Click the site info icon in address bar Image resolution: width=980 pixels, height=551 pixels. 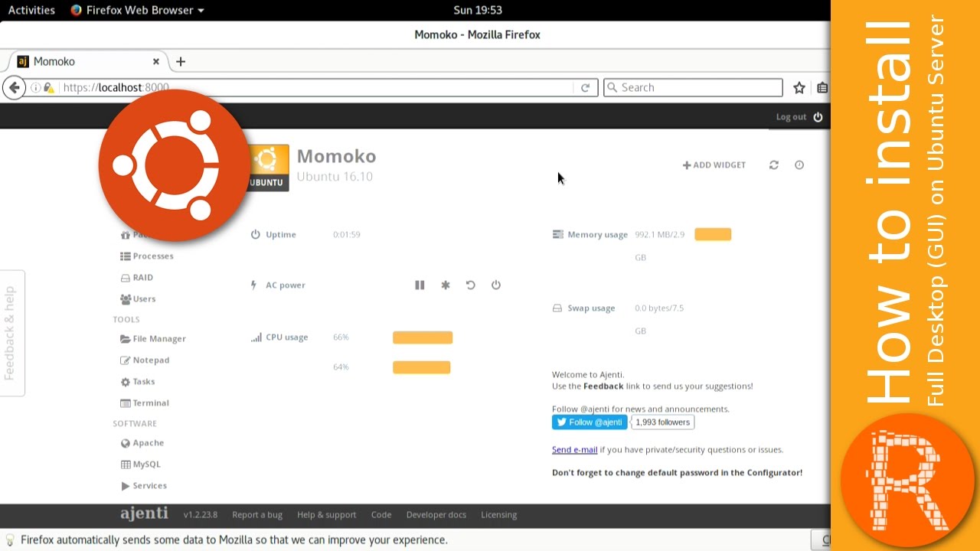(35, 87)
